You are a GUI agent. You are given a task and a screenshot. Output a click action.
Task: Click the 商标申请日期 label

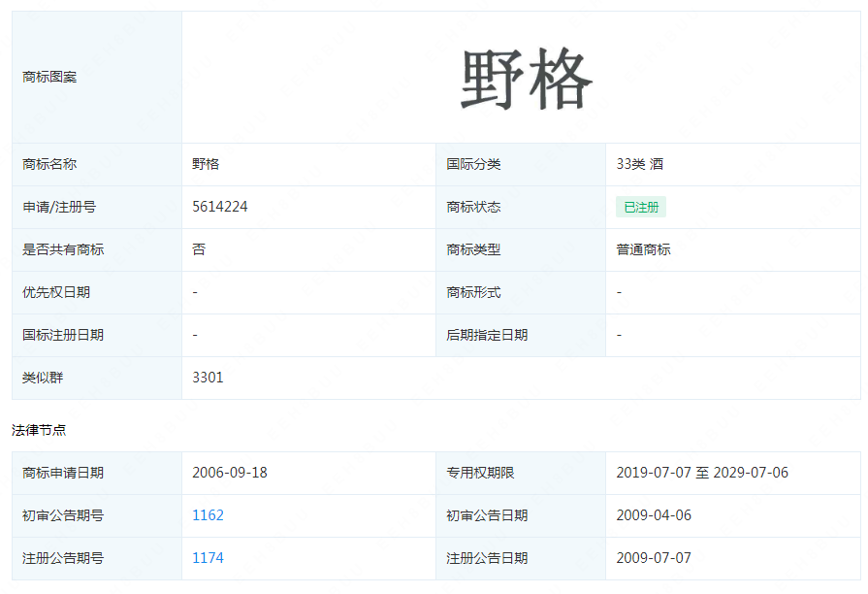pos(63,473)
